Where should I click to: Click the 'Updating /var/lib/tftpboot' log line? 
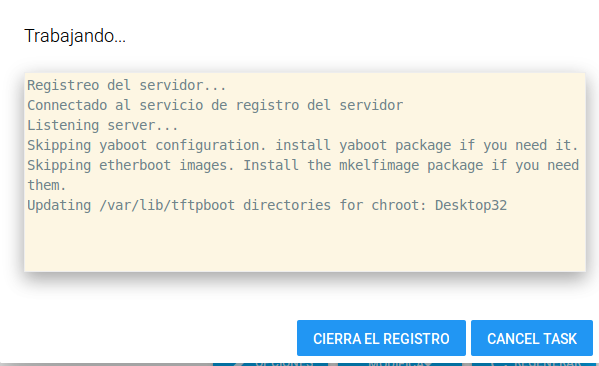pyautogui.click(x=267, y=206)
